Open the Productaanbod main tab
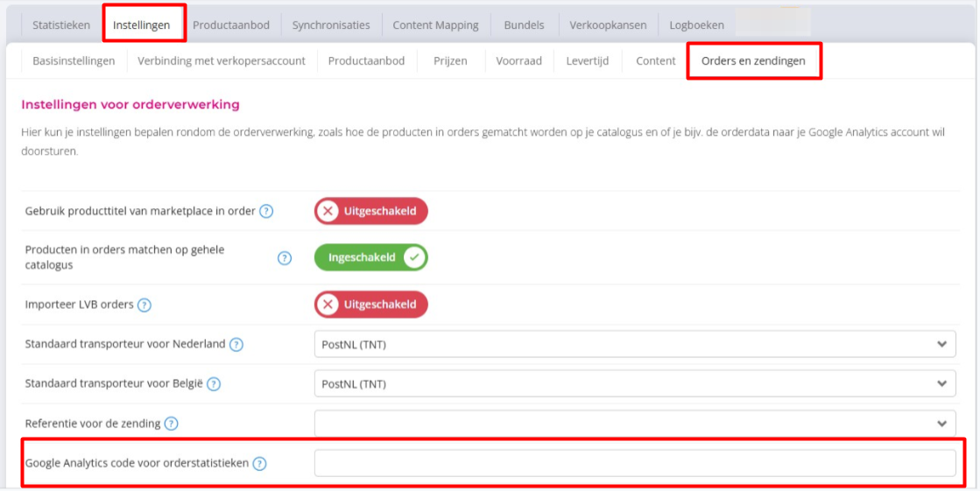The width and height of the screenshot is (980, 491). coord(231,25)
